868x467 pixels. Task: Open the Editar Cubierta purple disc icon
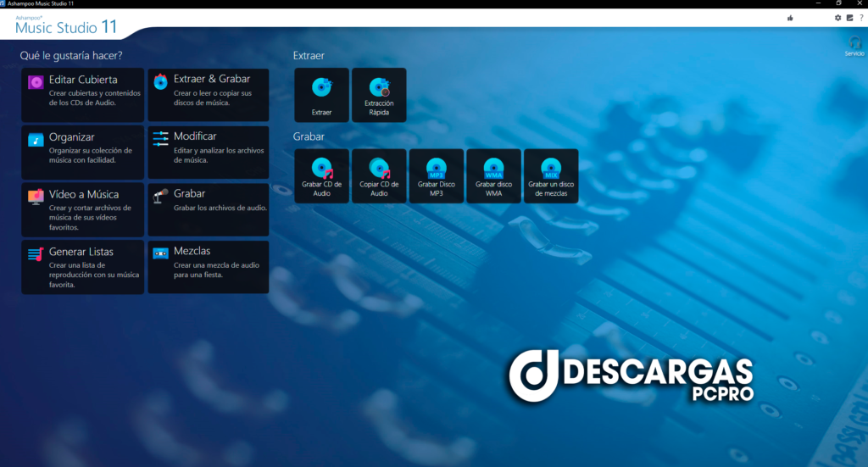[36, 82]
